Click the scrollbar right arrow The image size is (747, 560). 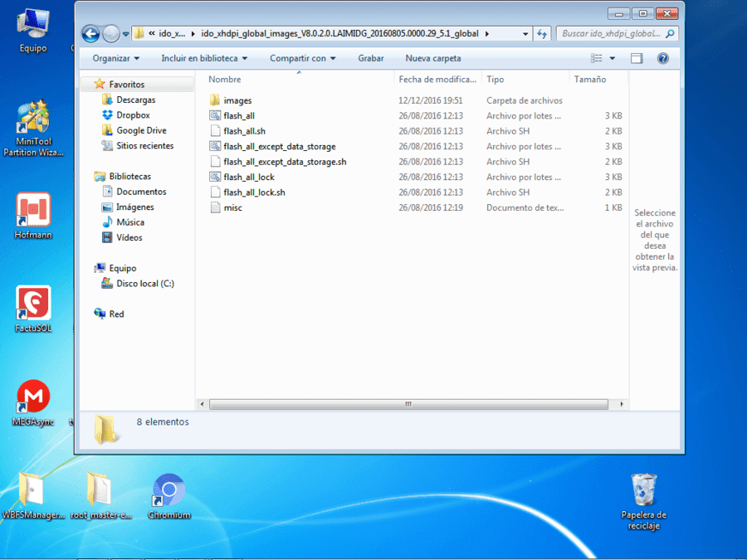[x=621, y=404]
